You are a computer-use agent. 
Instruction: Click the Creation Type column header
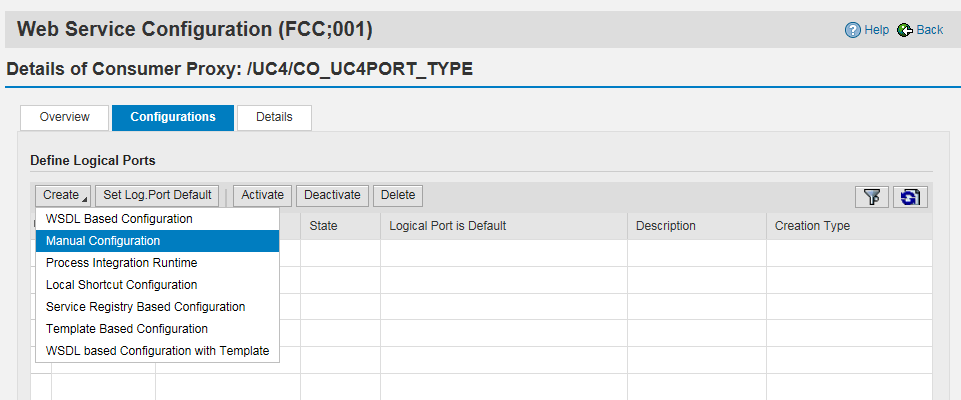812,226
